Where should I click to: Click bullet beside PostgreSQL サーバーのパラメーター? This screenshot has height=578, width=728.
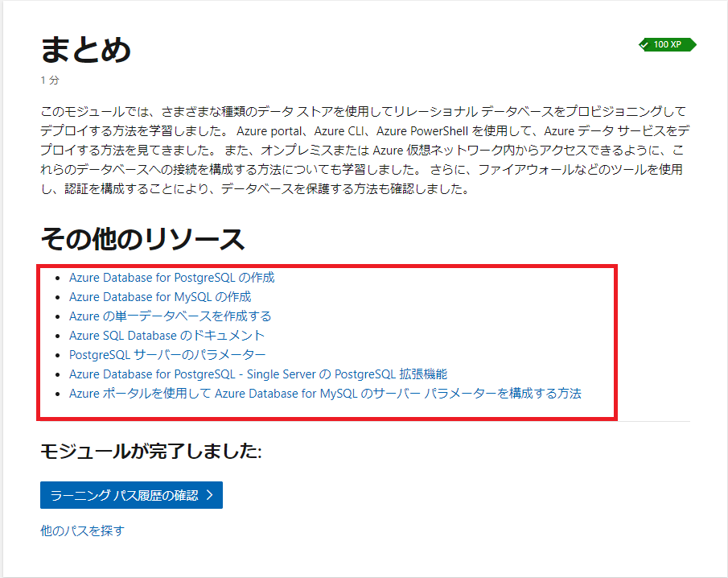[56, 356]
